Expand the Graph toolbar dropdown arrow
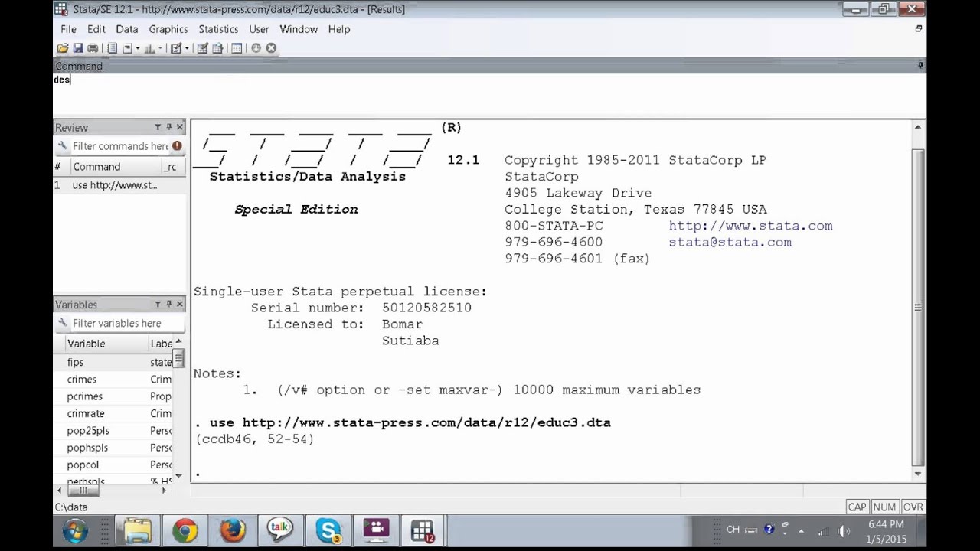This screenshot has width=980, height=551. point(160,48)
